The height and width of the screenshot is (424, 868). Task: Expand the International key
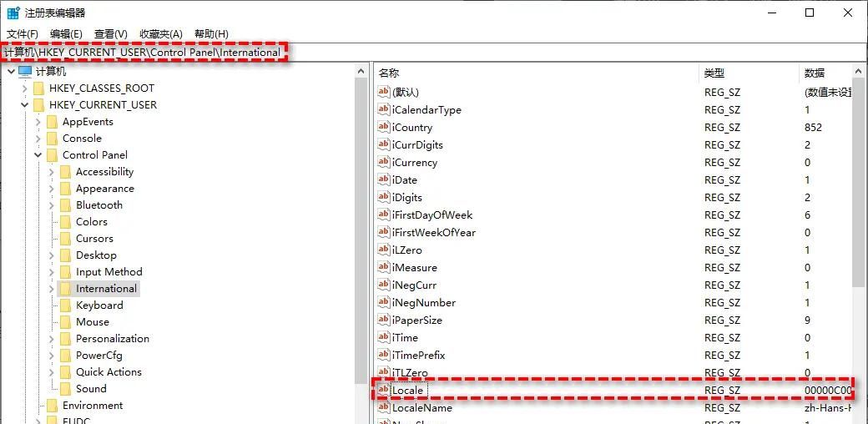pos(52,289)
